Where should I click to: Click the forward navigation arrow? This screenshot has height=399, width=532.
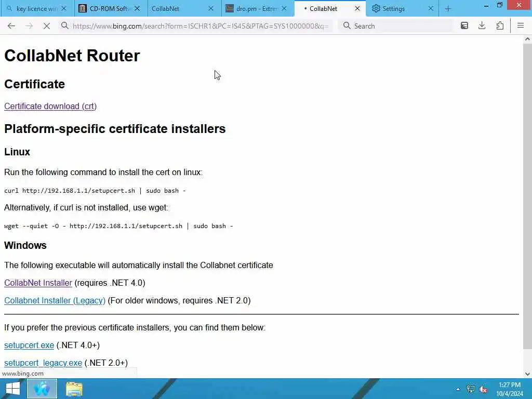point(29,26)
